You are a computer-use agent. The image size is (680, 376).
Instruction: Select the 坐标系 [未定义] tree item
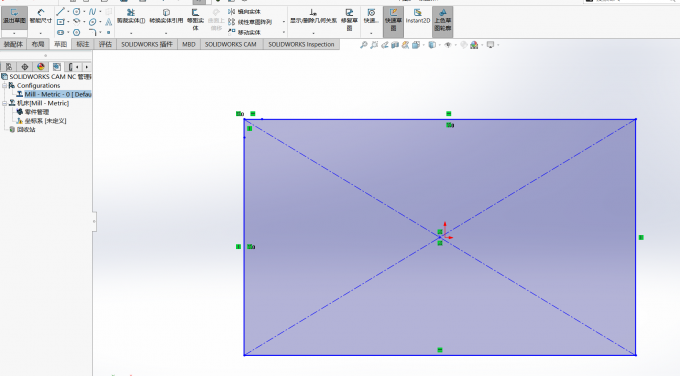(41, 121)
